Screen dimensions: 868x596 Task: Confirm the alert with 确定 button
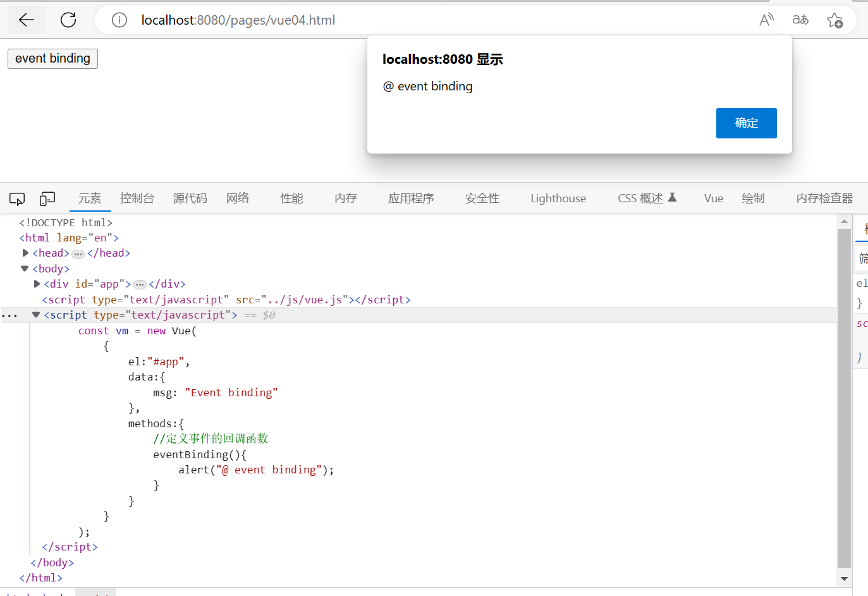[746, 123]
